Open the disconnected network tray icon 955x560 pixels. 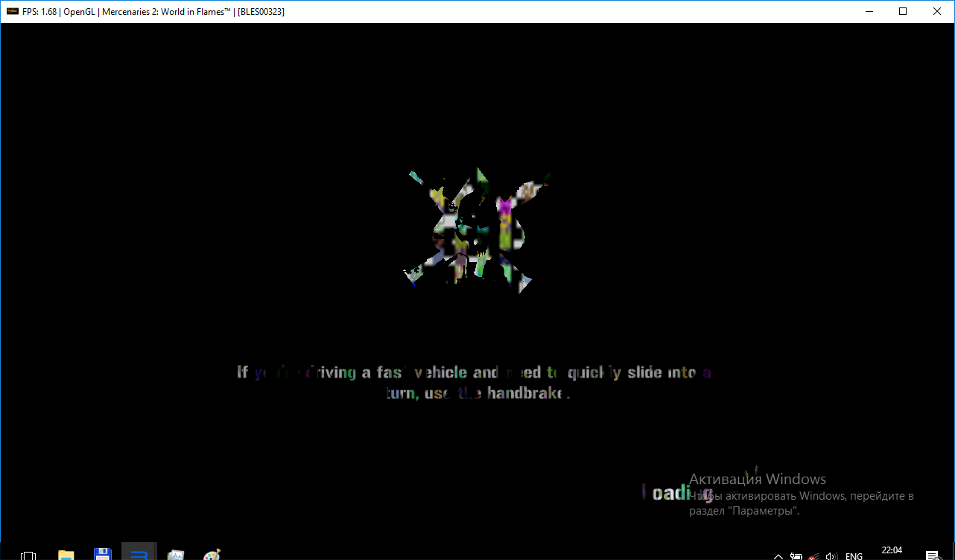(x=815, y=556)
